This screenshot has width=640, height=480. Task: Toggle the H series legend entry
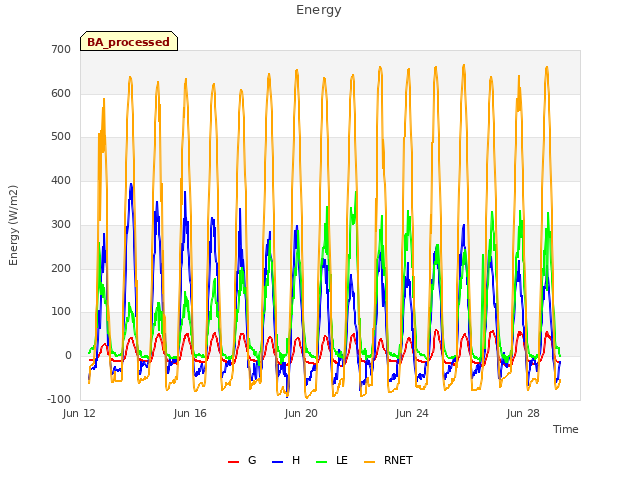click(x=286, y=460)
